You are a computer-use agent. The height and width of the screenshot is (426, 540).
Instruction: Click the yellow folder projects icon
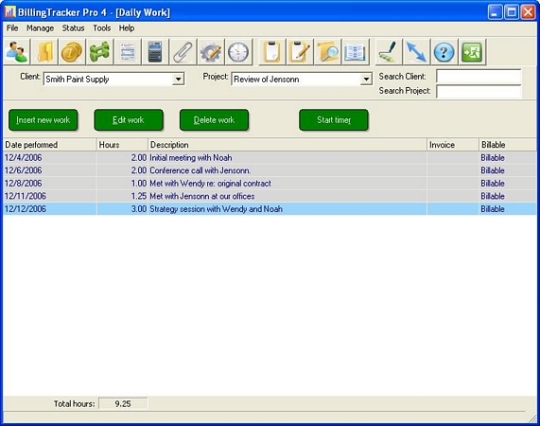tap(45, 52)
